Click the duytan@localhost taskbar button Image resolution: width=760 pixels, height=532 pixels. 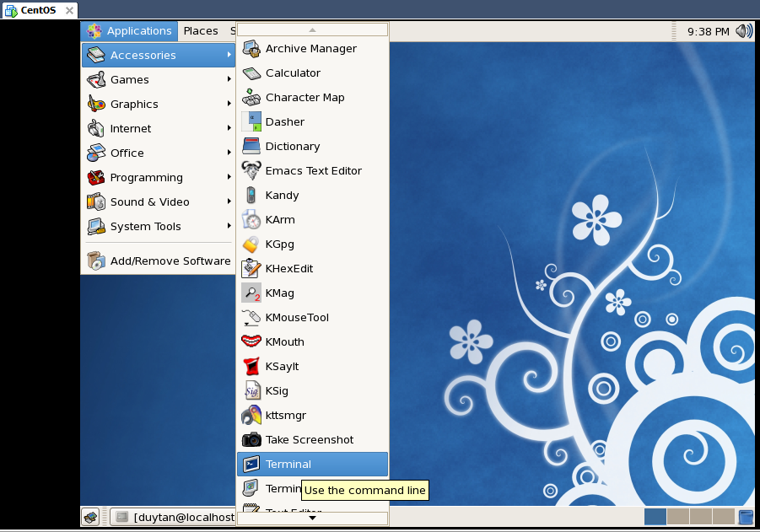pyautogui.click(x=173, y=517)
